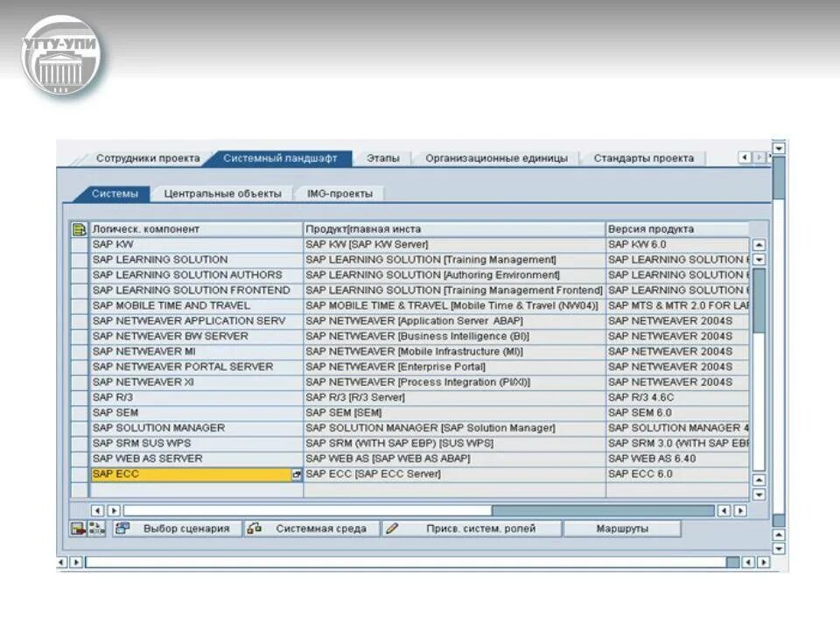Open Стандарты проекта tab
Viewport: 840px width, 630px height.
[x=643, y=158]
